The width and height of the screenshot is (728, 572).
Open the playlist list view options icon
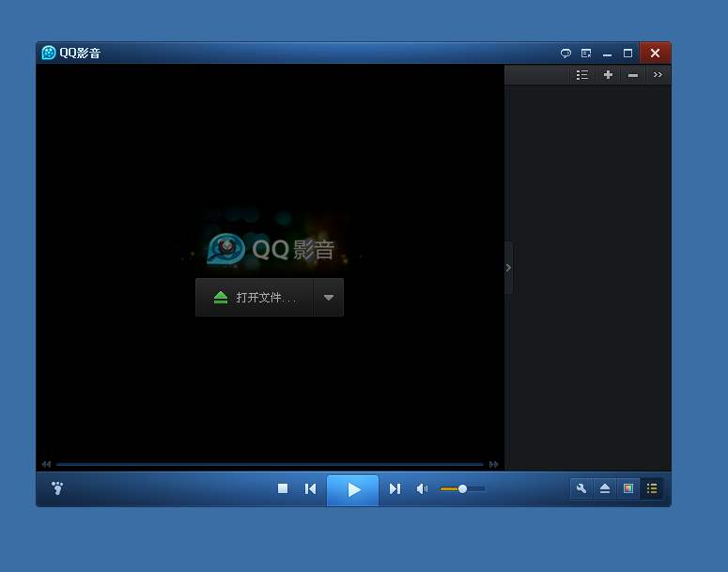point(582,75)
